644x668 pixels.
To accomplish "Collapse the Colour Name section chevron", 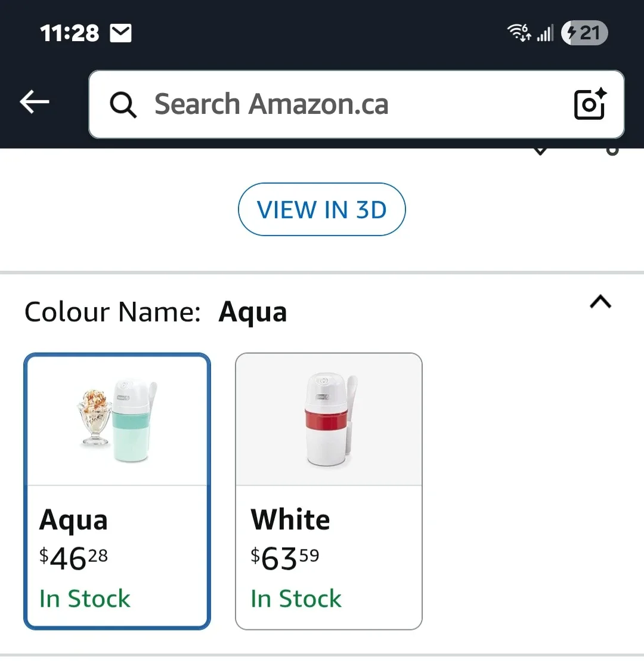I will click(600, 302).
